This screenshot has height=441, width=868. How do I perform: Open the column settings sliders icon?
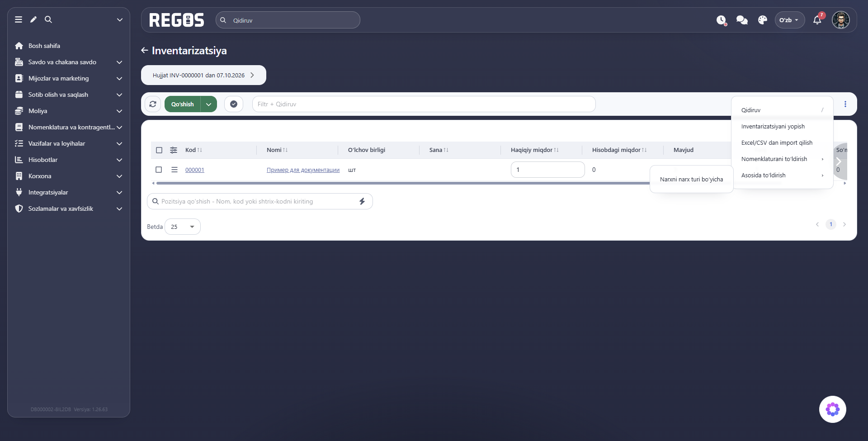pyautogui.click(x=174, y=150)
